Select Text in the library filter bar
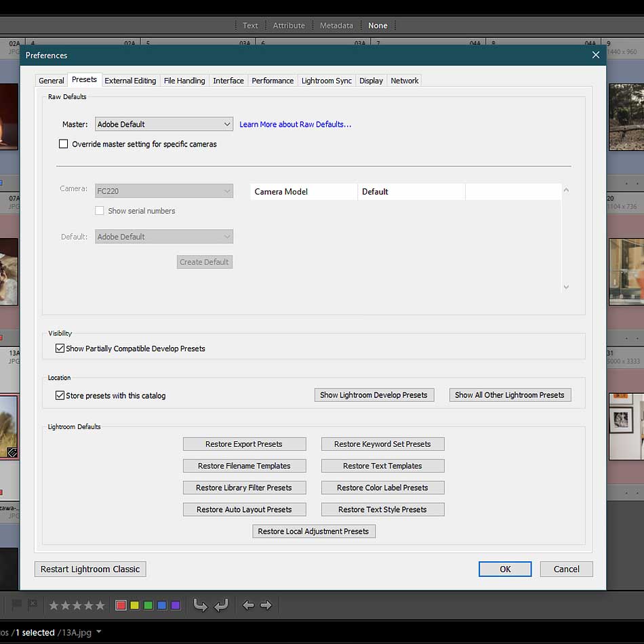This screenshot has width=644, height=644. [x=250, y=26]
